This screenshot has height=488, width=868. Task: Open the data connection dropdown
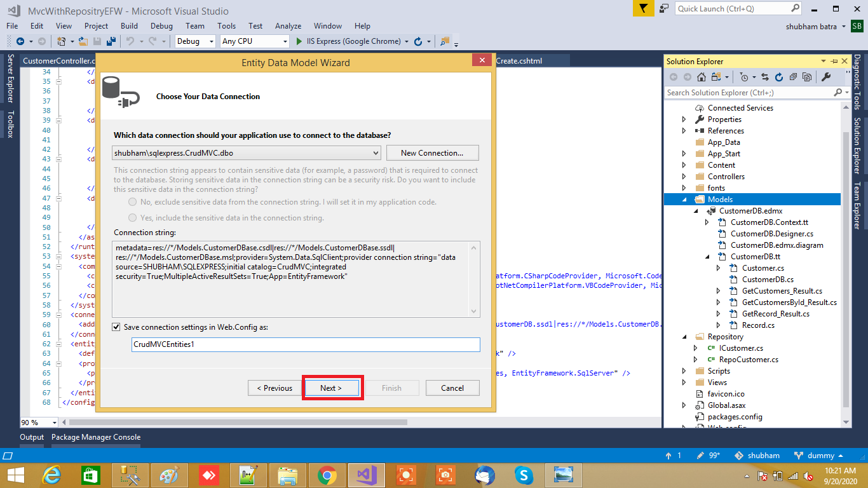click(x=374, y=153)
